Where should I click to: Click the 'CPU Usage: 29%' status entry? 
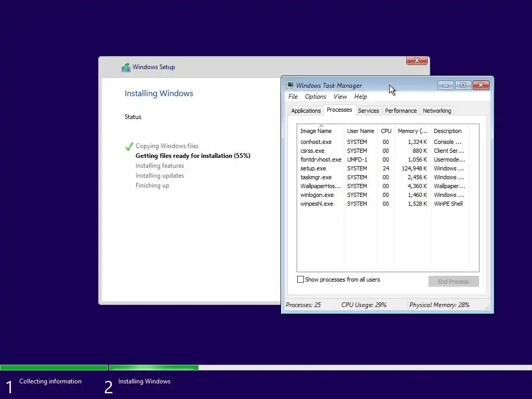coord(364,304)
